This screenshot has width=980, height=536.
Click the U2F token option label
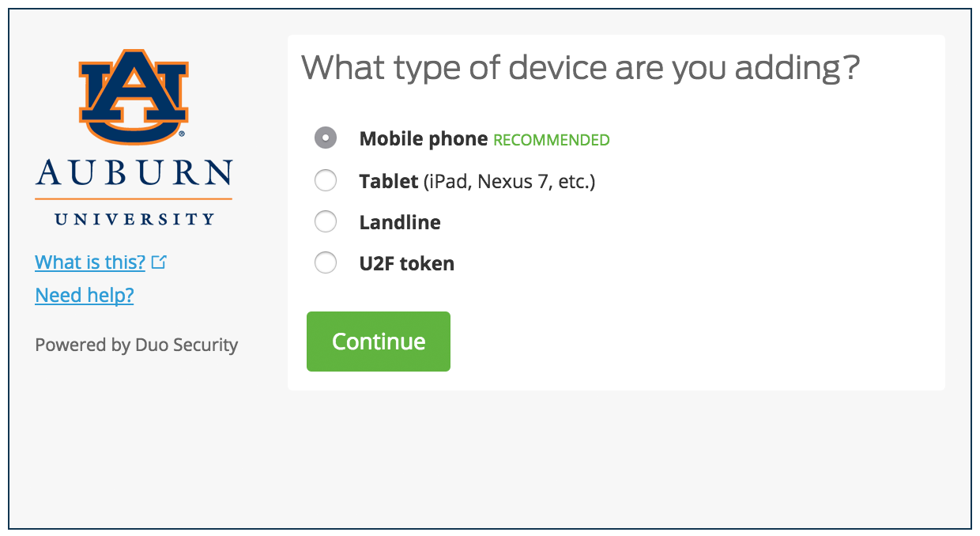pyautogui.click(x=406, y=264)
